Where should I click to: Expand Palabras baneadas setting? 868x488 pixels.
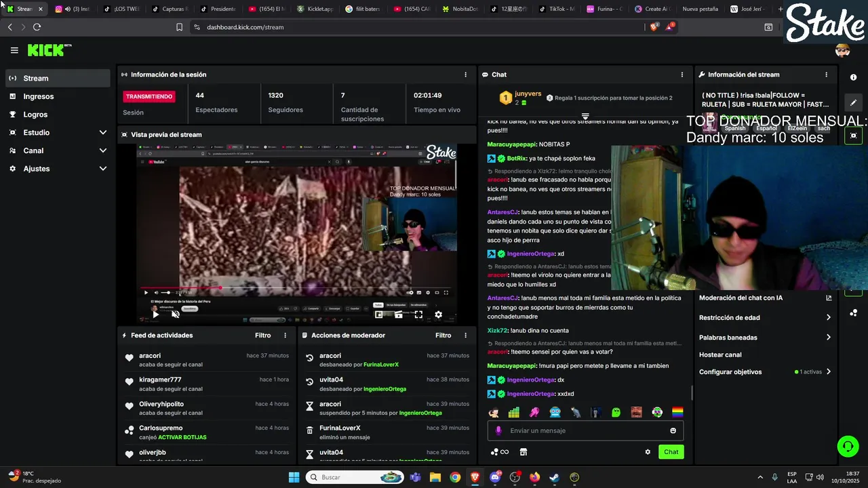pyautogui.click(x=765, y=338)
